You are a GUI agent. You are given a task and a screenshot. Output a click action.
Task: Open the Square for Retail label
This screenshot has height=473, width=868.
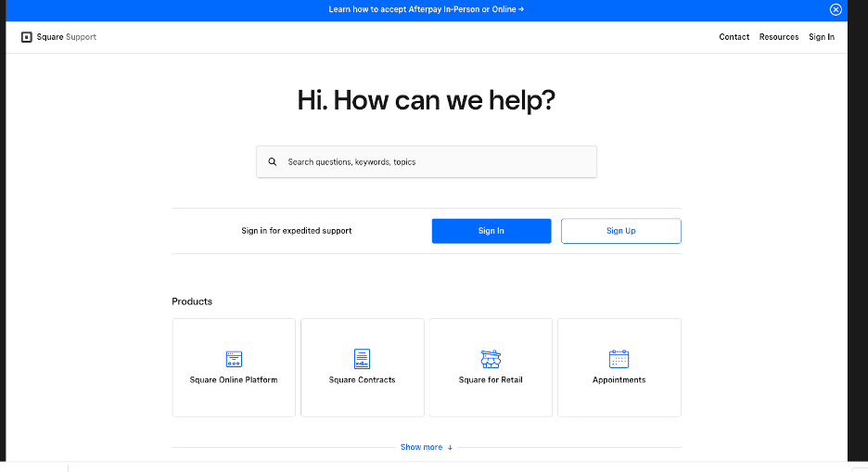(491, 380)
